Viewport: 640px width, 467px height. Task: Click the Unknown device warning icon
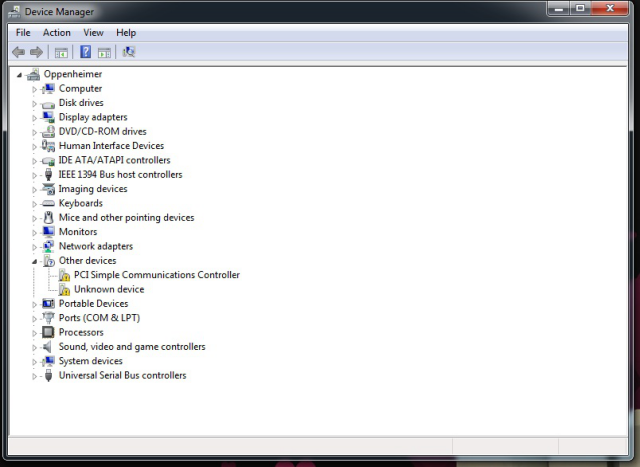click(x=64, y=289)
